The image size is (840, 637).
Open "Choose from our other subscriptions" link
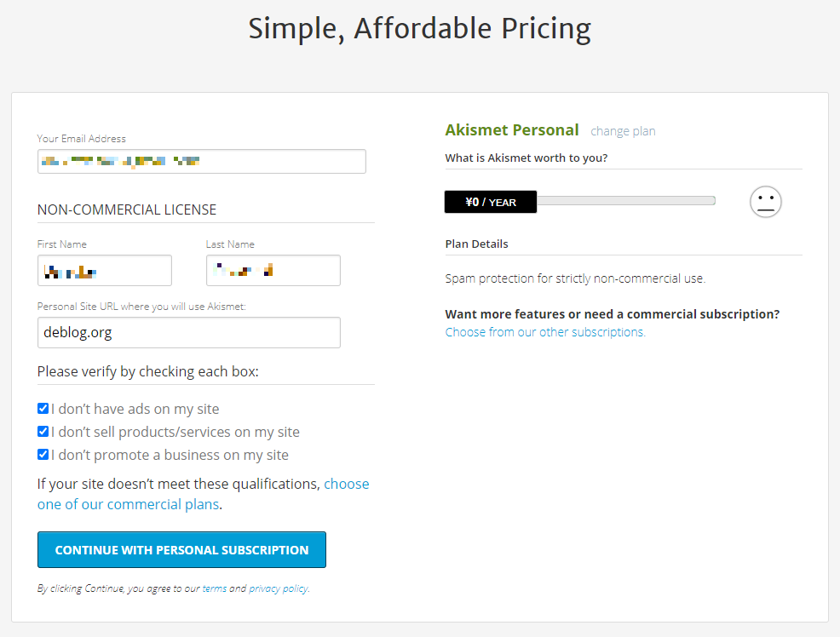[x=545, y=332]
